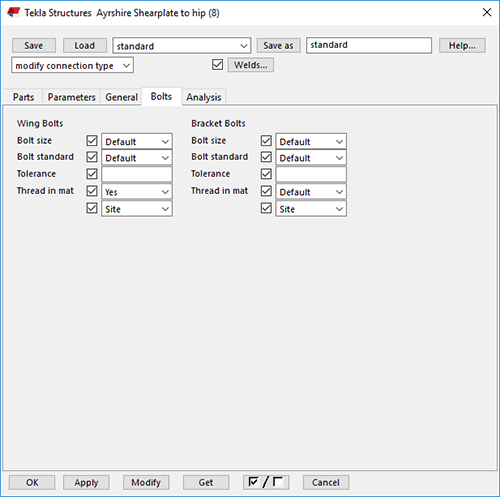Switch to the General tab

coord(121,97)
